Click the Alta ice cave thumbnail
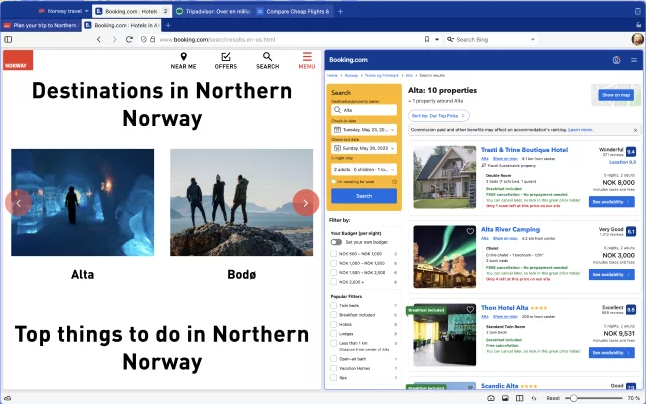The image size is (646, 404). pyautogui.click(x=82, y=203)
